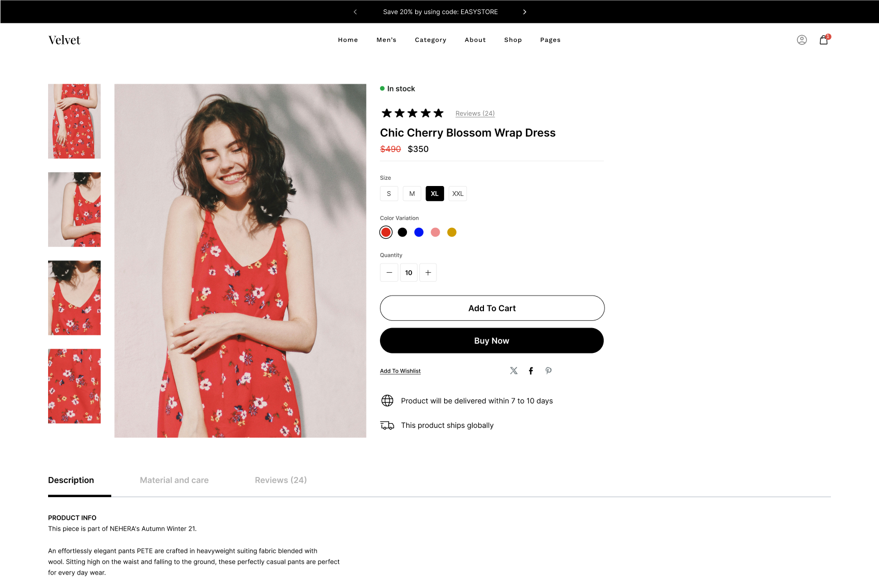Click the Buy Now button

(492, 341)
